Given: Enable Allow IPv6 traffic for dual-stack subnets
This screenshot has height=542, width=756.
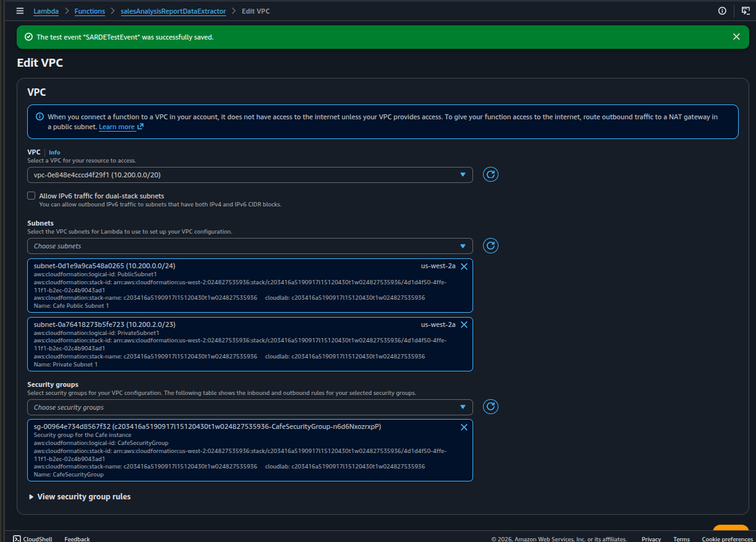Looking at the screenshot, I should coord(31,196).
